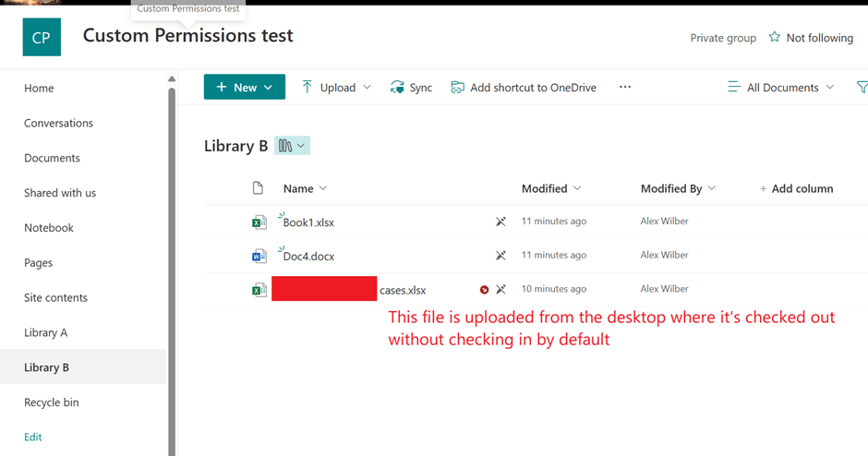Open Notebook in left navigation
Viewport: 868px width, 456px height.
[x=49, y=227]
